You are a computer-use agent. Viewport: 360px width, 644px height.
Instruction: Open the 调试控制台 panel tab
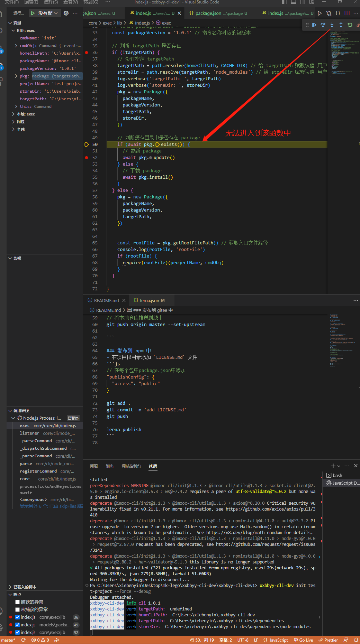[131, 466]
